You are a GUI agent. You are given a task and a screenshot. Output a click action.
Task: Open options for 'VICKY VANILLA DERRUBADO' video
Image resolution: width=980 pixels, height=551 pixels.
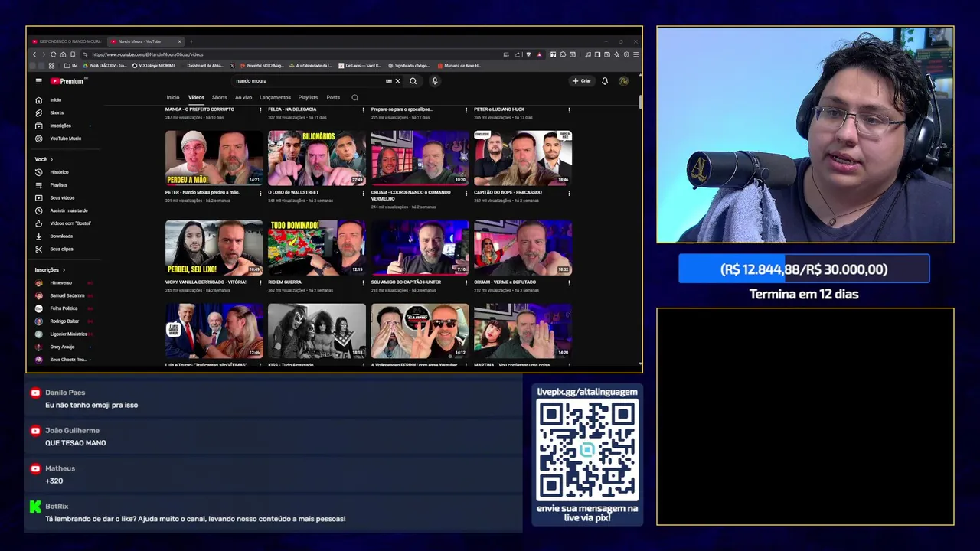tap(260, 282)
